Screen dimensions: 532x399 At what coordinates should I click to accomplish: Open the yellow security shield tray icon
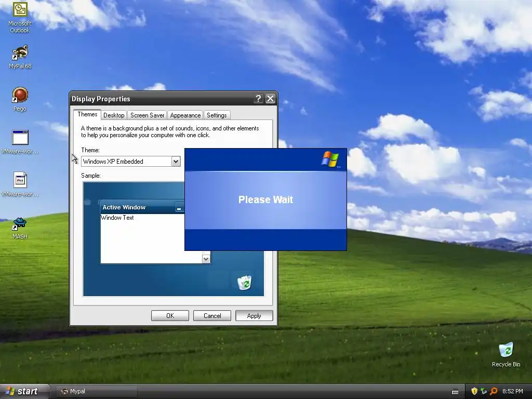click(474, 391)
